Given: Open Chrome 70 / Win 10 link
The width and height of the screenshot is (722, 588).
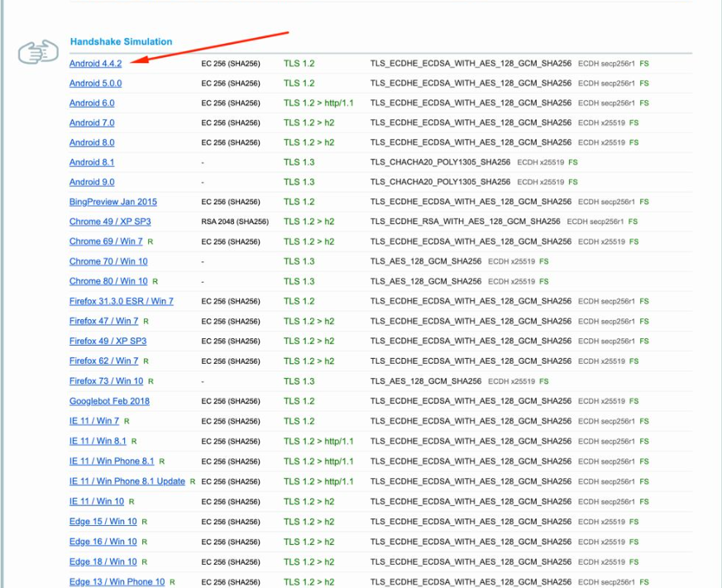Looking at the screenshot, I should pyautogui.click(x=108, y=261).
